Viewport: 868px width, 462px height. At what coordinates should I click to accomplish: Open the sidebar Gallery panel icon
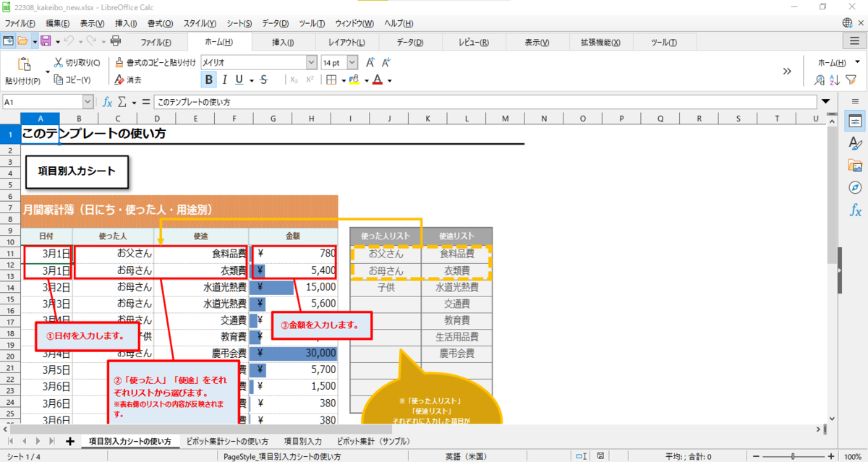click(x=855, y=166)
